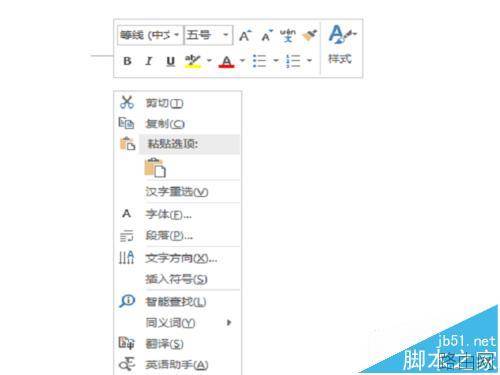Click the bulleted list icon
500x375 pixels.
[259, 61]
